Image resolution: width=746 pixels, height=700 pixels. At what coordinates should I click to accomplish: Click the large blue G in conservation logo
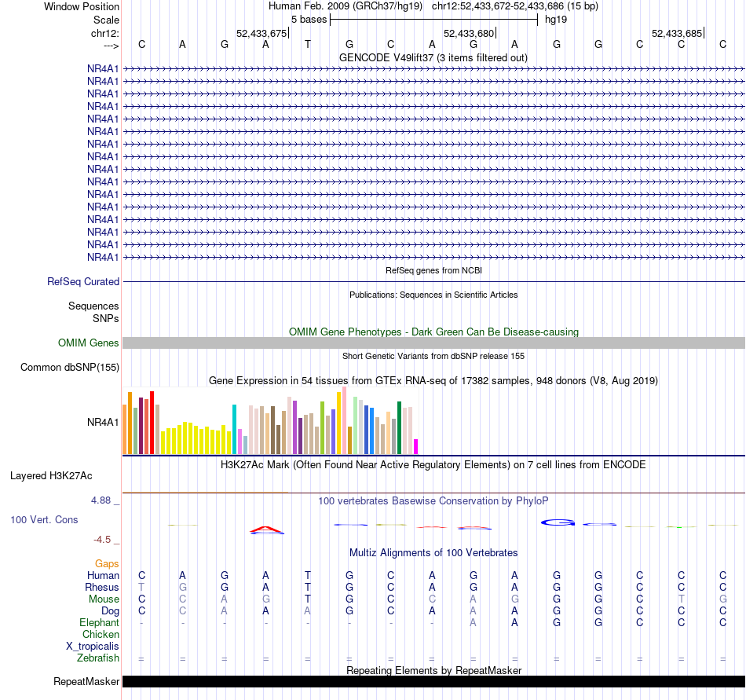click(x=558, y=522)
